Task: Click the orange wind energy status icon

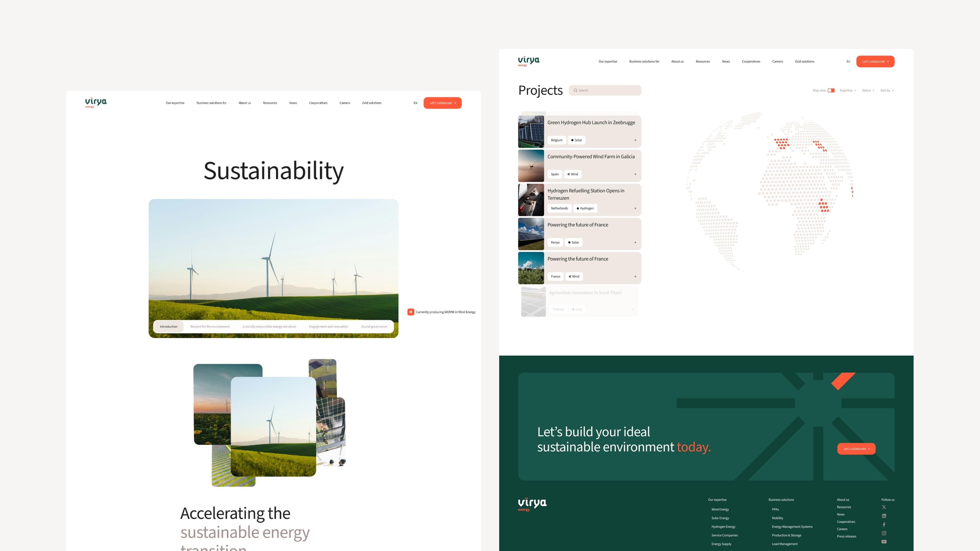Action: pos(410,312)
